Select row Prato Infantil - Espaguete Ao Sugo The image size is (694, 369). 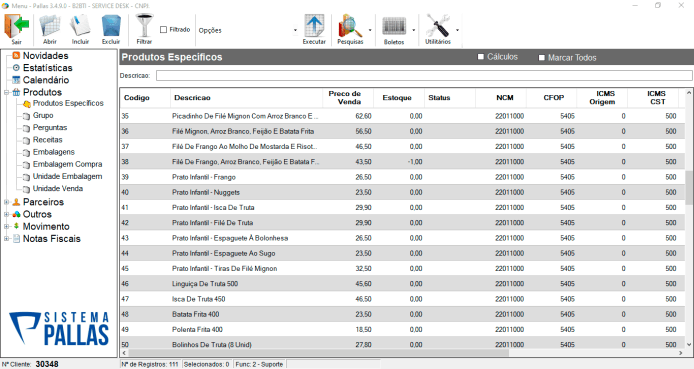(x=402, y=254)
